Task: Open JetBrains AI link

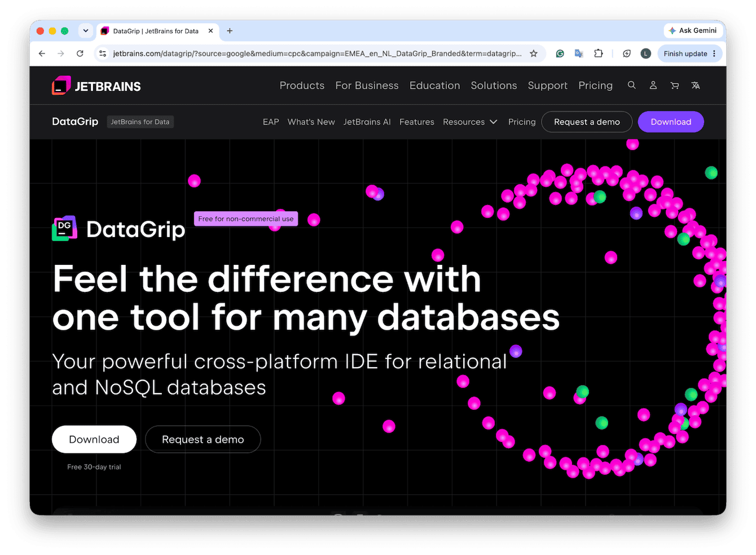Action: click(x=367, y=122)
